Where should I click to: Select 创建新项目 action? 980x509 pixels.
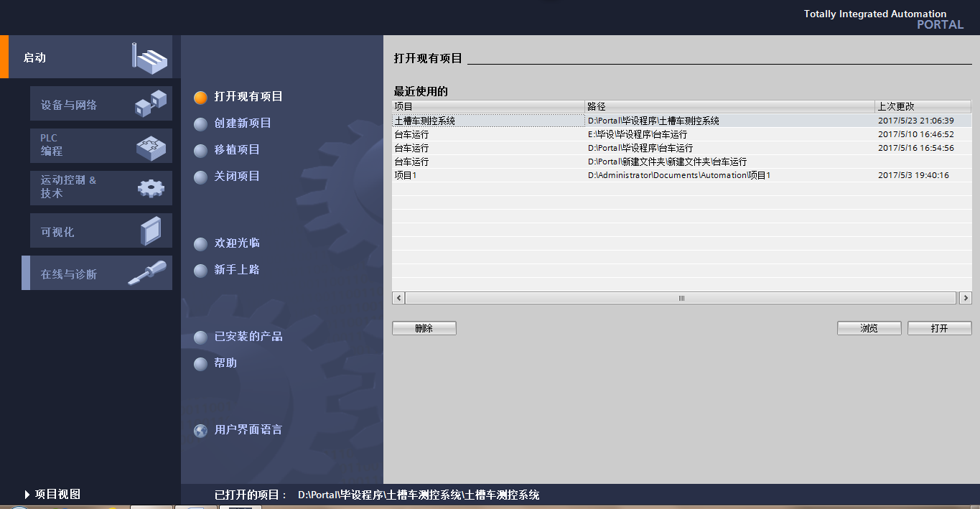pos(243,123)
